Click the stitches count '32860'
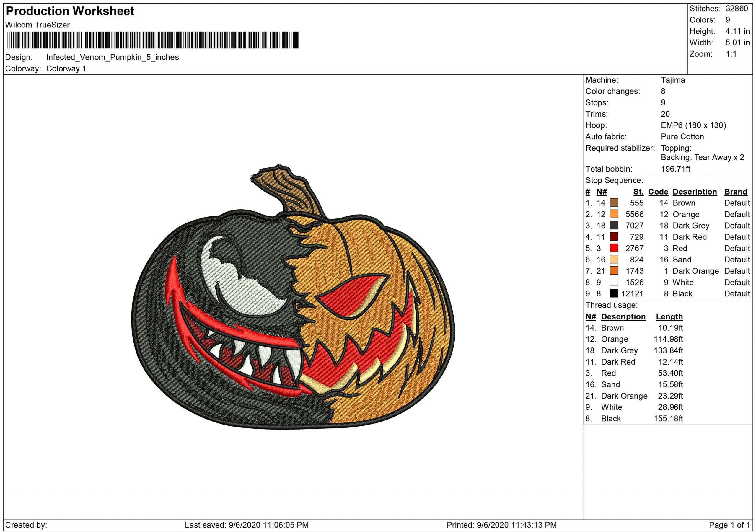This screenshot has width=756, height=532. point(737,9)
